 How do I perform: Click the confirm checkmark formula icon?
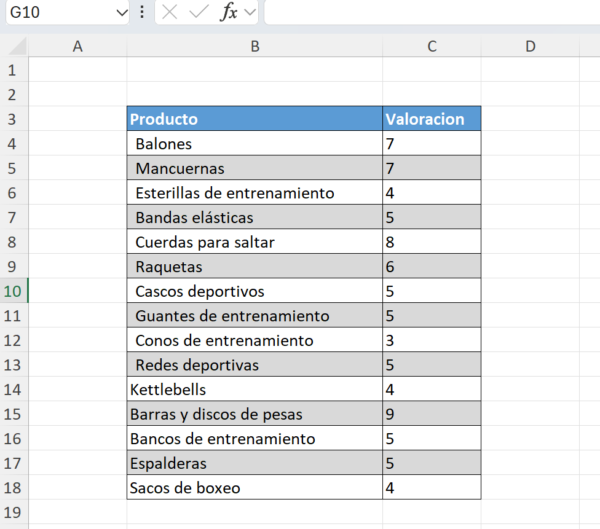199,12
